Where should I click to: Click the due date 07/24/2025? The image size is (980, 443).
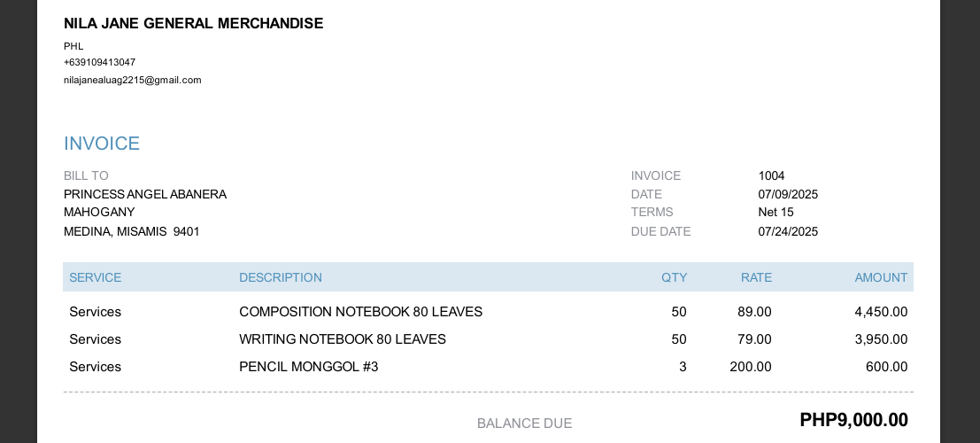(x=788, y=231)
